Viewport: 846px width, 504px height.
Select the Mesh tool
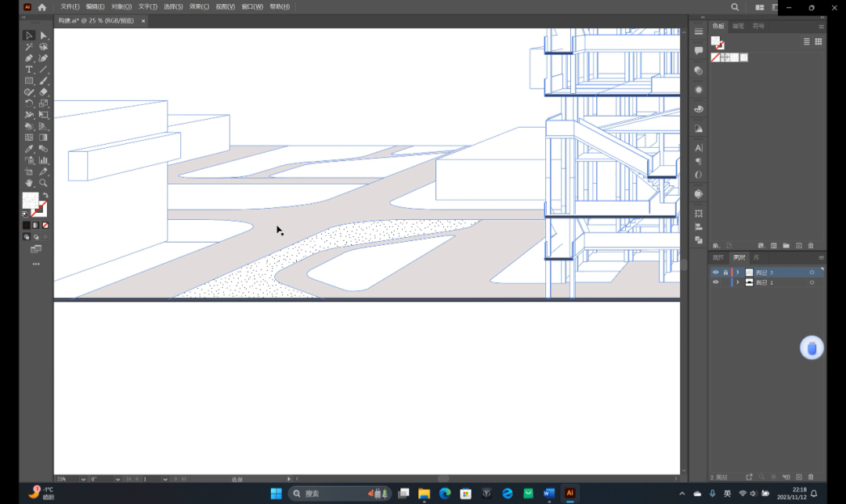29,138
